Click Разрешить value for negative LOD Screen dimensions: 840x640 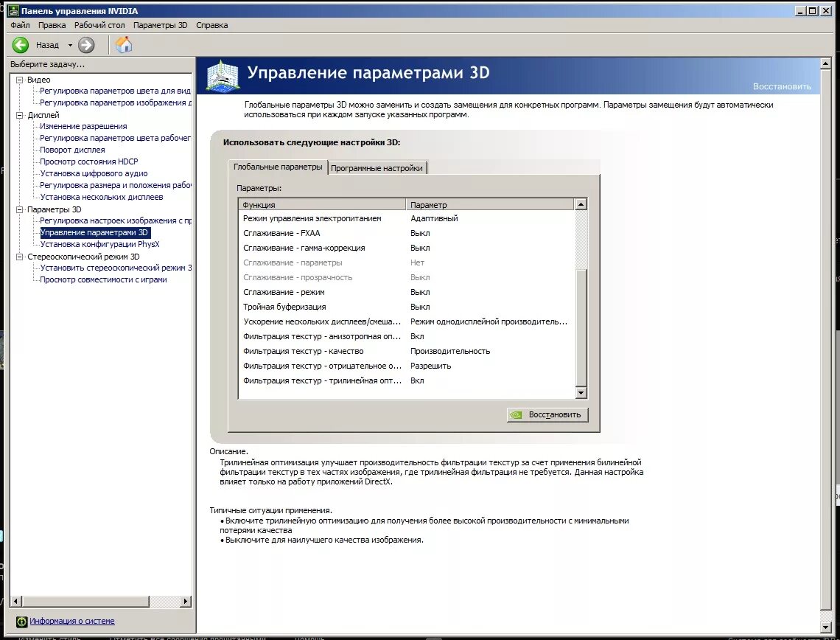[x=431, y=366]
